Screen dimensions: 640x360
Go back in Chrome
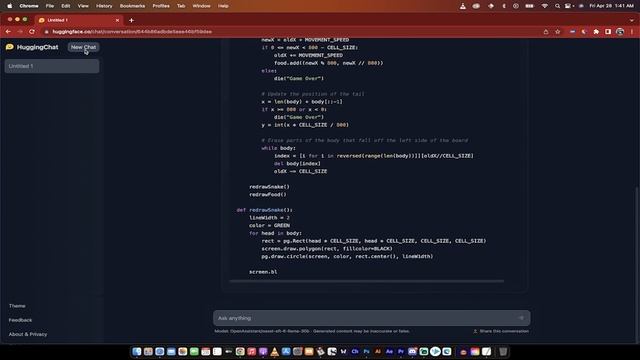click(8, 31)
